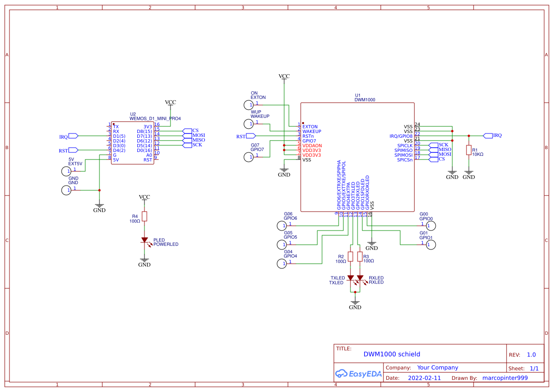554x392 pixels.
Task: Click the green wire between R2 and TXLED
Action: tap(350, 267)
